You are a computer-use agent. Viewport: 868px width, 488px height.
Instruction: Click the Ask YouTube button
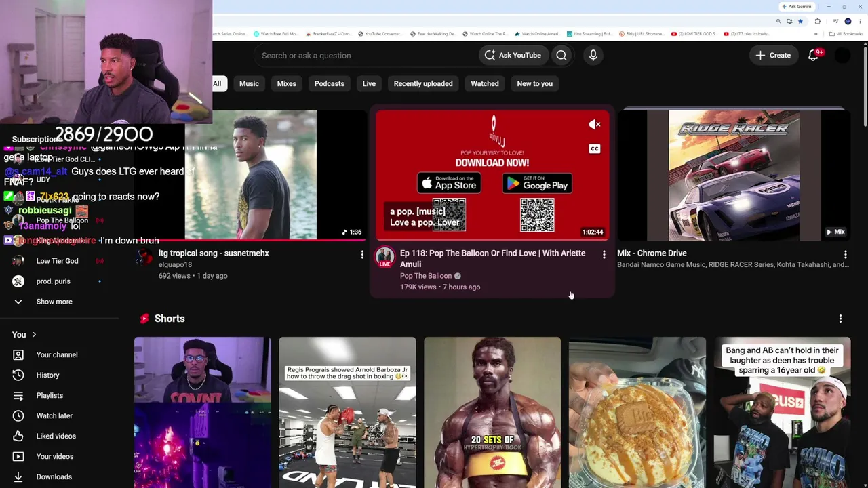(x=513, y=56)
